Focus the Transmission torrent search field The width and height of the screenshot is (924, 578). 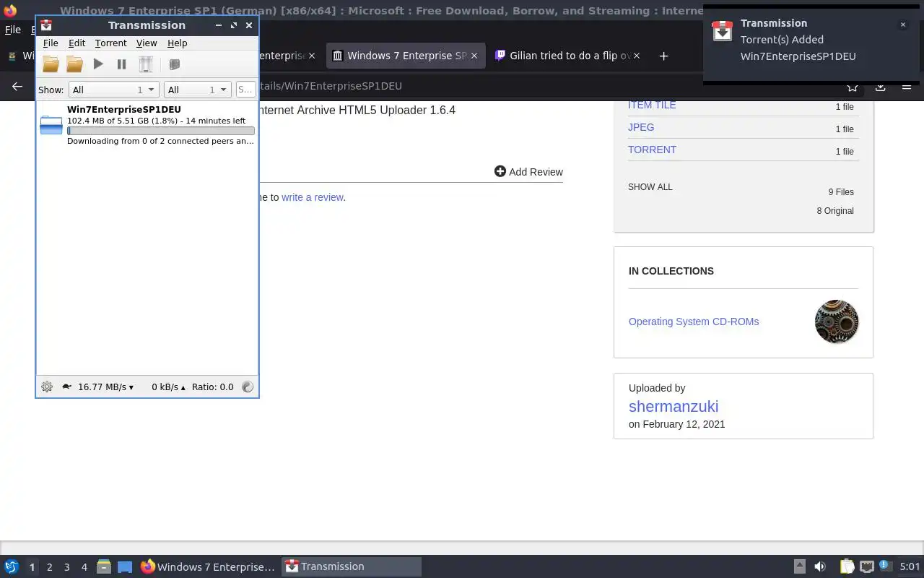coord(245,90)
